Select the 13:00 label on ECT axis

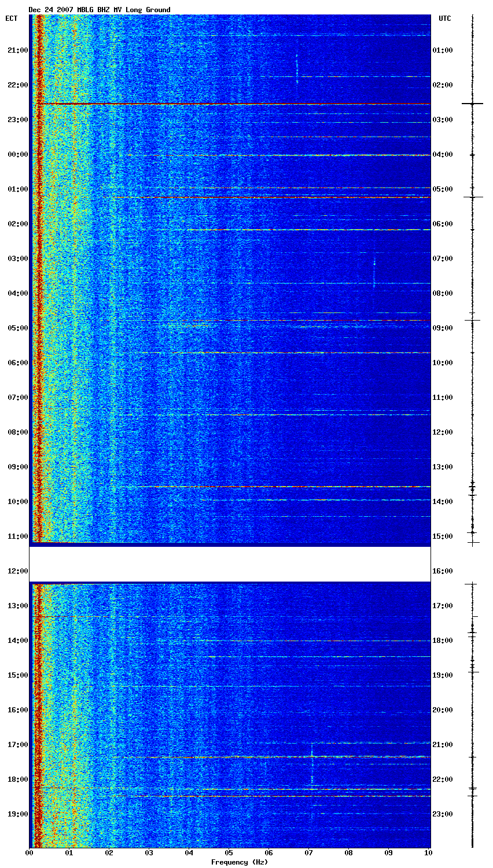(18, 606)
